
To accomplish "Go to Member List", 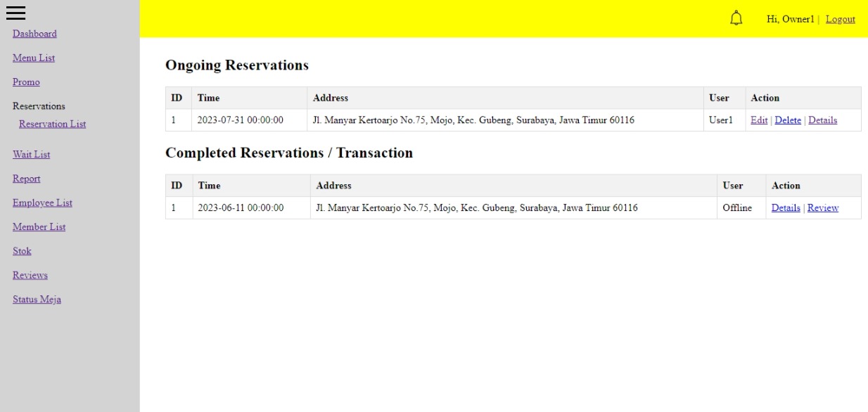I will (39, 227).
